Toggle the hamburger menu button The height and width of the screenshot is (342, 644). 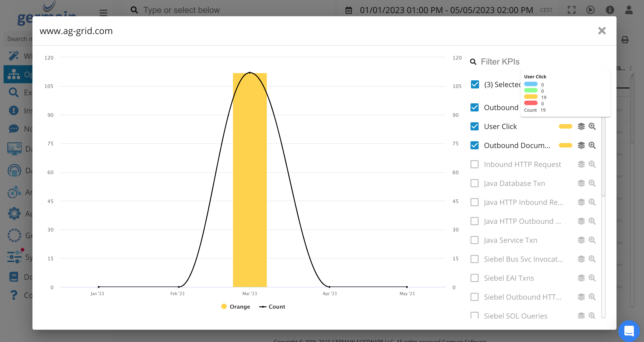(103, 12)
